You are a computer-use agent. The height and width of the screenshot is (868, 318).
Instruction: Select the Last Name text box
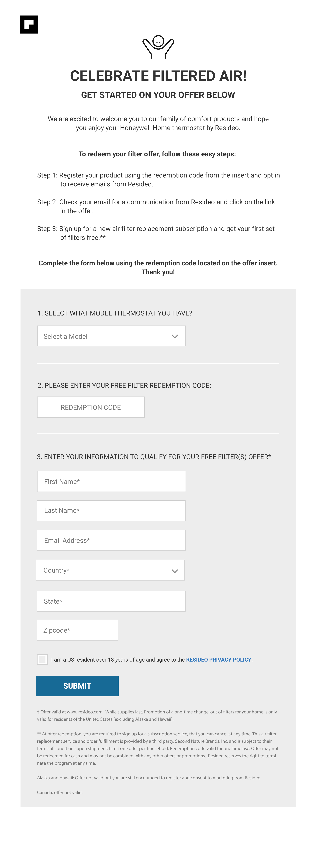pos(111,510)
